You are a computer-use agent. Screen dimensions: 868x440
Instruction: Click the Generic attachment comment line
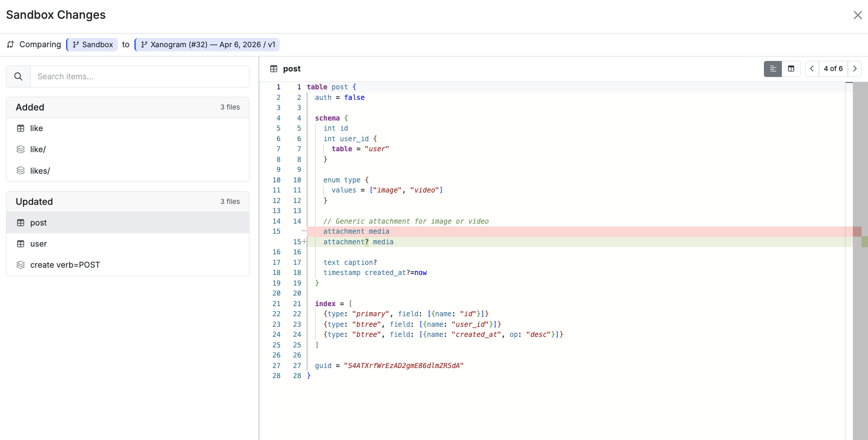[x=406, y=221]
